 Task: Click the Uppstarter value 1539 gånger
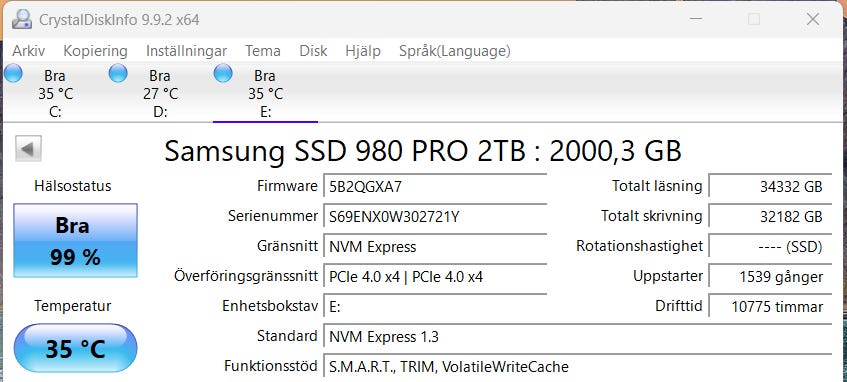coord(770,277)
